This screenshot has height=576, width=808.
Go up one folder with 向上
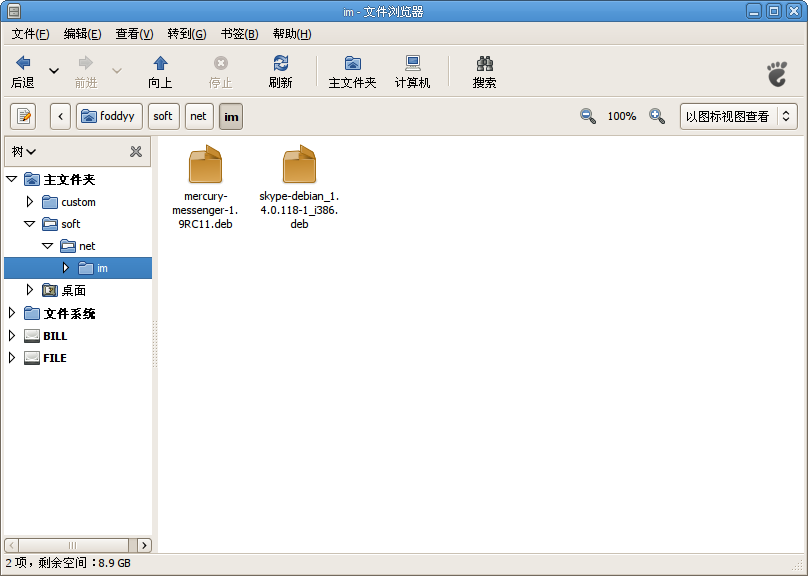coord(160,71)
